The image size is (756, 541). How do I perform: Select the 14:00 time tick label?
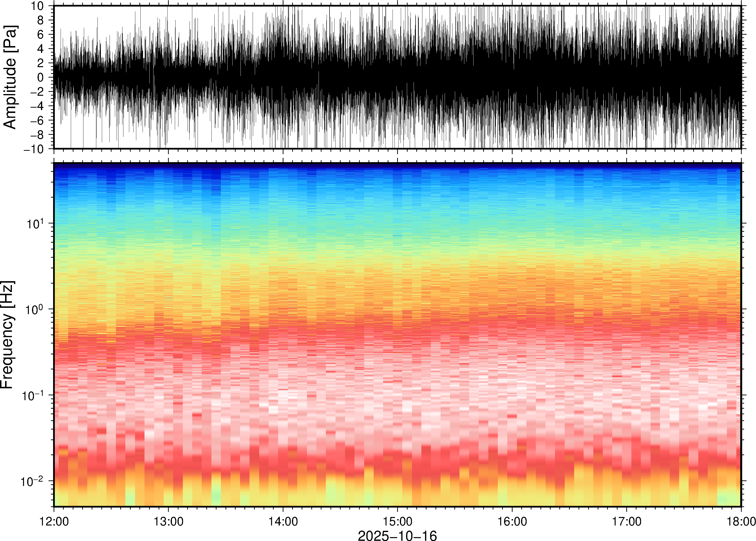point(283,521)
